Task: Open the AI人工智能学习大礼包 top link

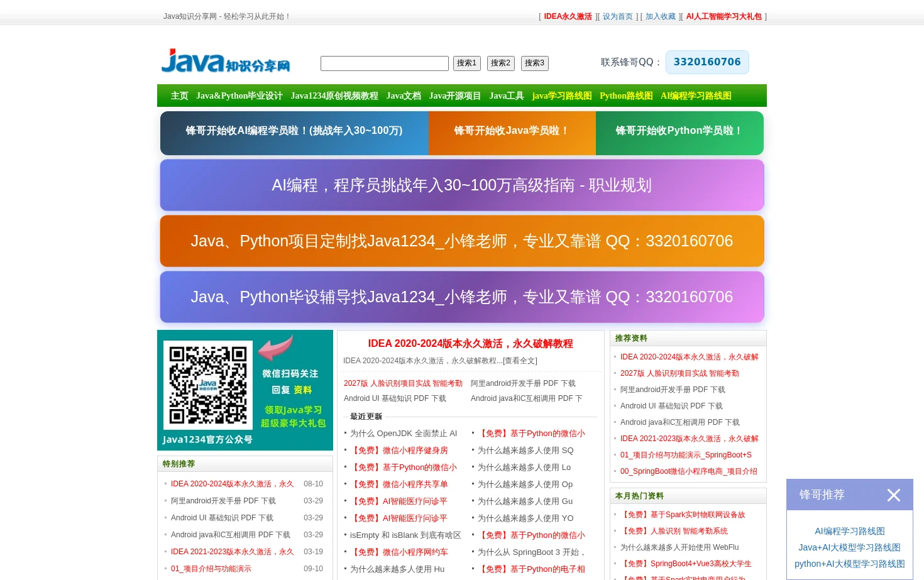Action: pos(724,17)
